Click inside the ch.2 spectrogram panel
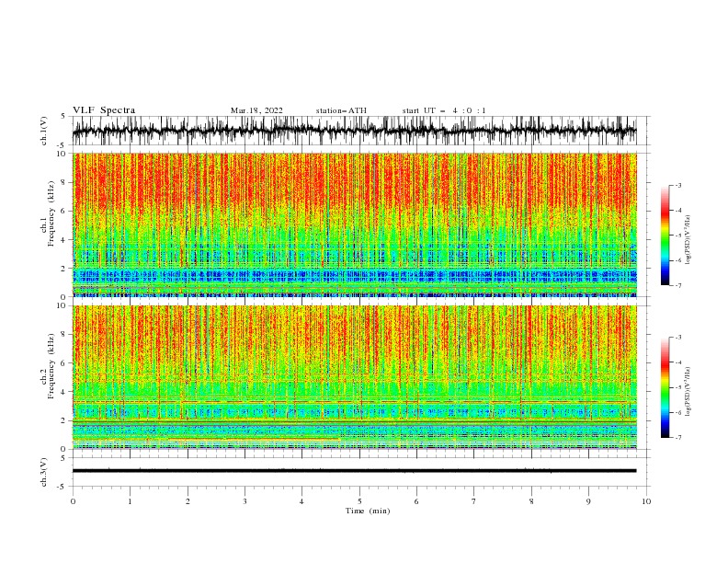Viewport: 728px width, 563px height. click(x=354, y=377)
